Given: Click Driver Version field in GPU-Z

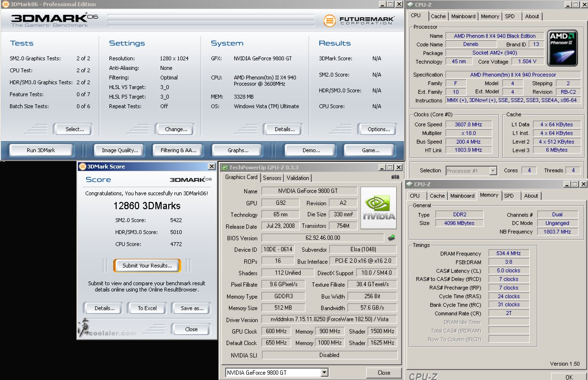Looking at the screenshot, I should coord(329,320).
